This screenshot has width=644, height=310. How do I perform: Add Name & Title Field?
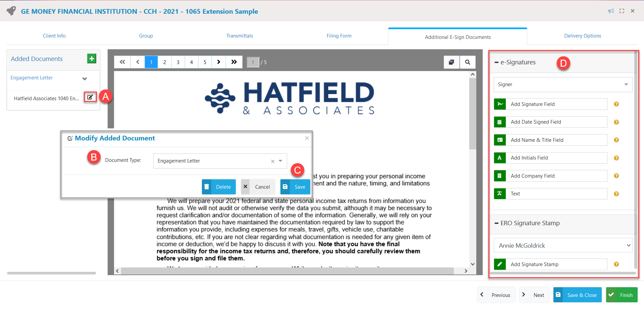click(550, 140)
